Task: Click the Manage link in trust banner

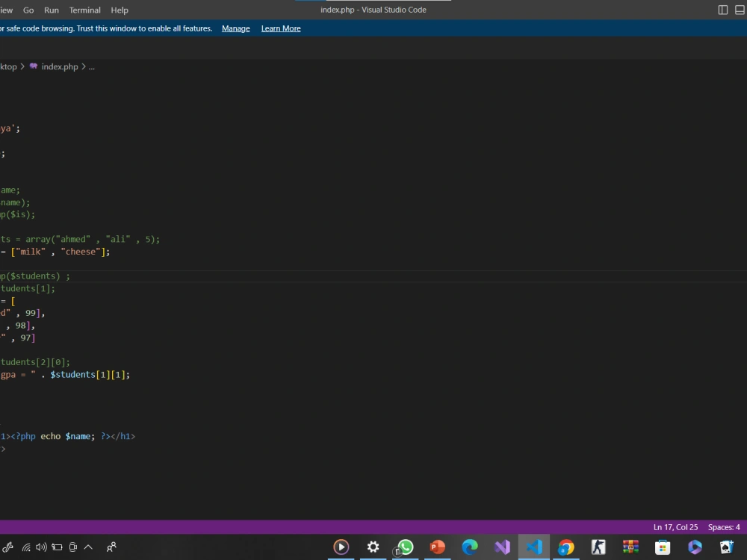Action: click(236, 28)
